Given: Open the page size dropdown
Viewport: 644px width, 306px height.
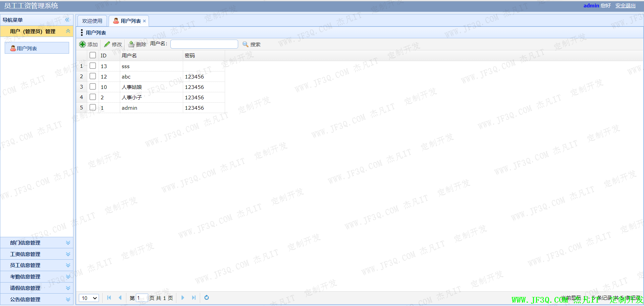Looking at the screenshot, I should pyautogui.click(x=89, y=298).
